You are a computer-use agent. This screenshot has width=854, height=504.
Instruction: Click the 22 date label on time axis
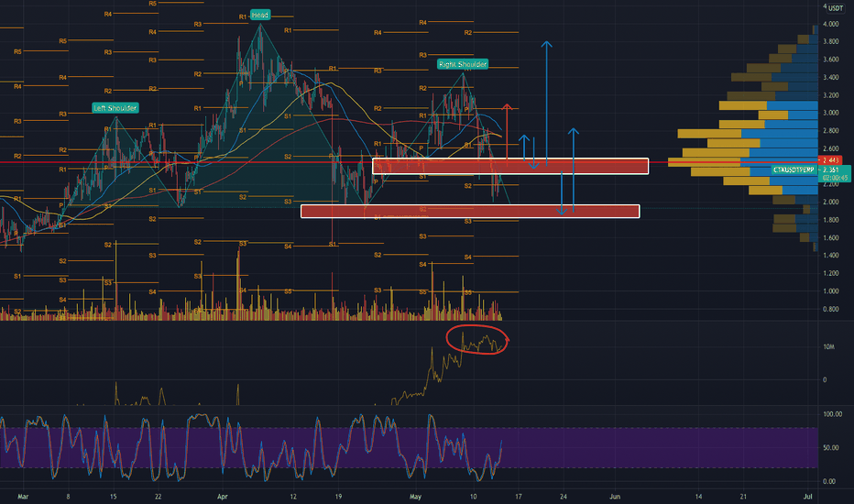pyautogui.click(x=158, y=497)
